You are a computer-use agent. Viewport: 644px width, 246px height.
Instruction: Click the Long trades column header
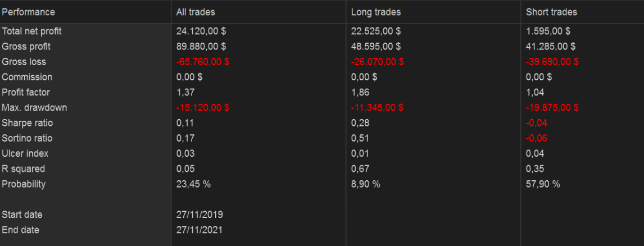pyautogui.click(x=376, y=12)
